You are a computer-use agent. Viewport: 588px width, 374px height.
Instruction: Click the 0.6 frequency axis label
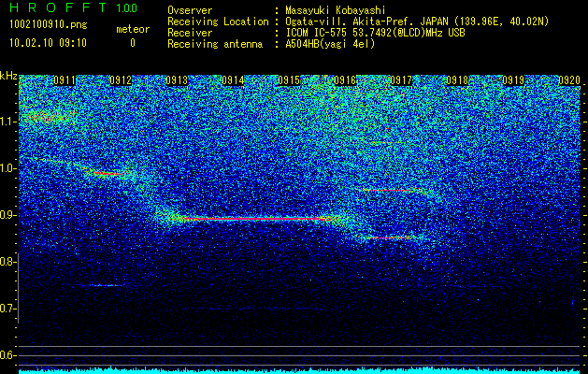click(x=7, y=355)
